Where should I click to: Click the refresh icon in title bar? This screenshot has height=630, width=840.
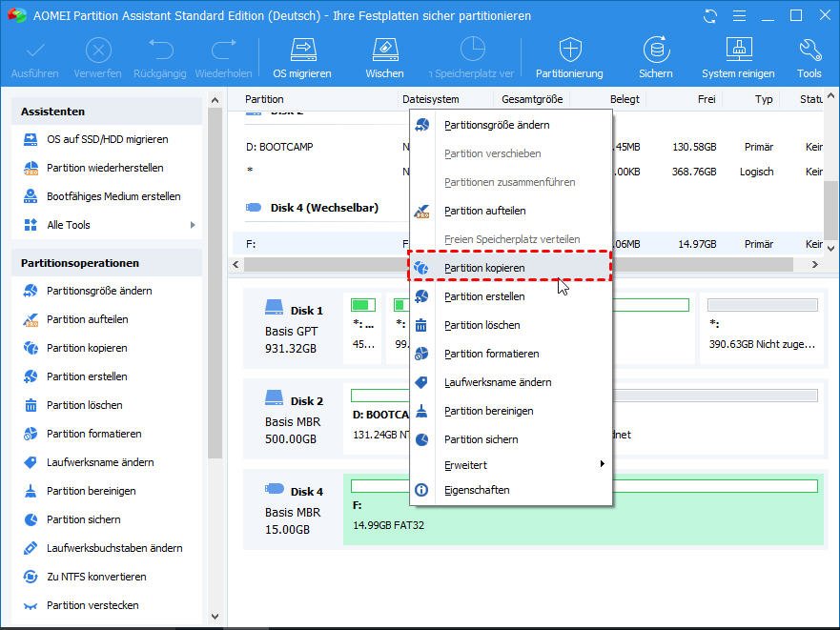710,16
